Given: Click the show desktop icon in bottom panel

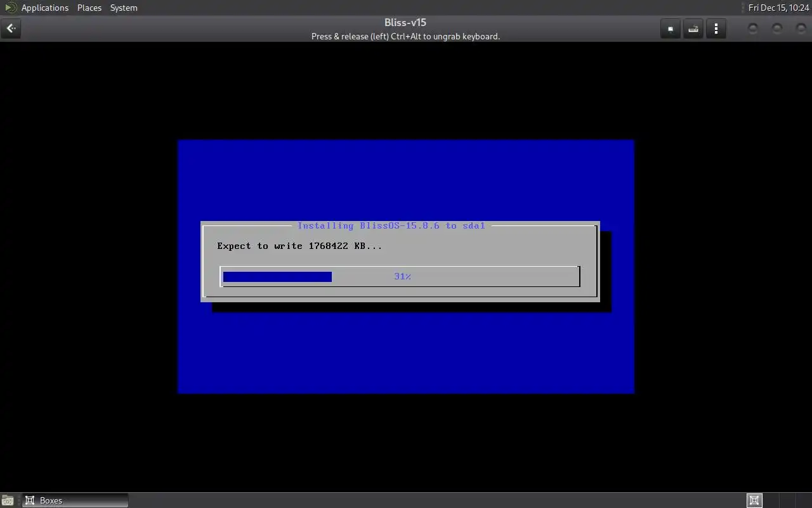Looking at the screenshot, I should coord(7,500).
